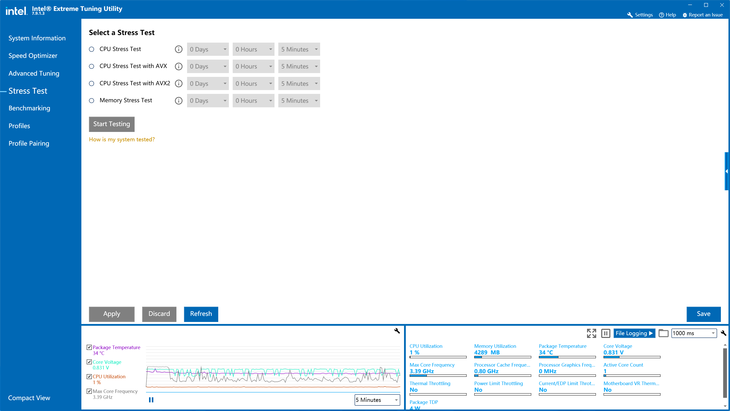Open Help in the title bar

tap(667, 15)
